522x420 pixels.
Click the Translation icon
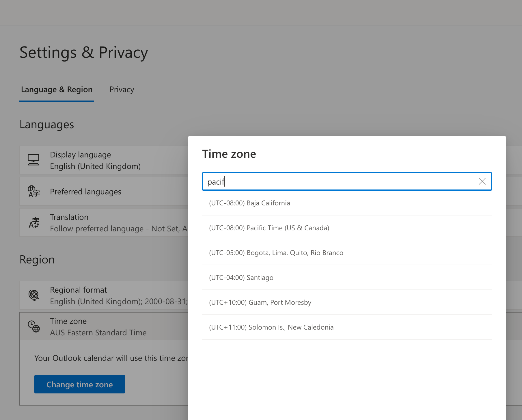point(33,222)
